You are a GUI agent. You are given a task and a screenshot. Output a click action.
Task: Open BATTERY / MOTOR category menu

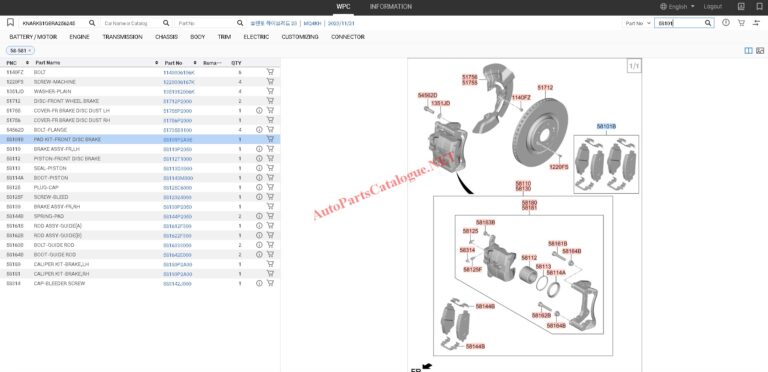(x=33, y=37)
